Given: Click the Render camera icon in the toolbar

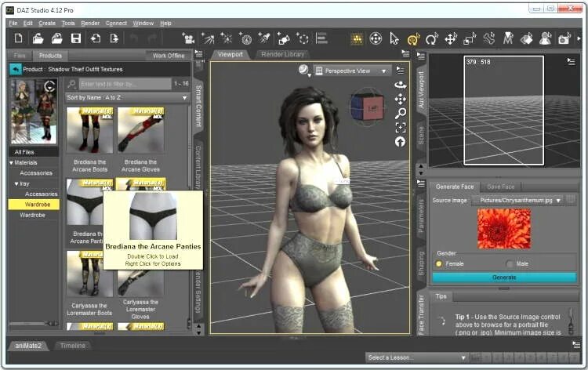Looking at the screenshot, I should coord(564,38).
